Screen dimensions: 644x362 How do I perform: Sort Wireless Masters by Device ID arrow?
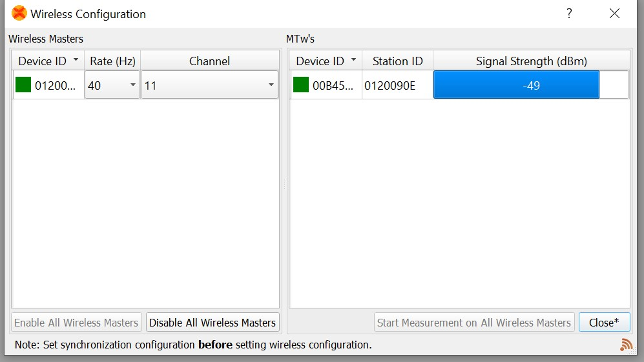[x=76, y=61]
